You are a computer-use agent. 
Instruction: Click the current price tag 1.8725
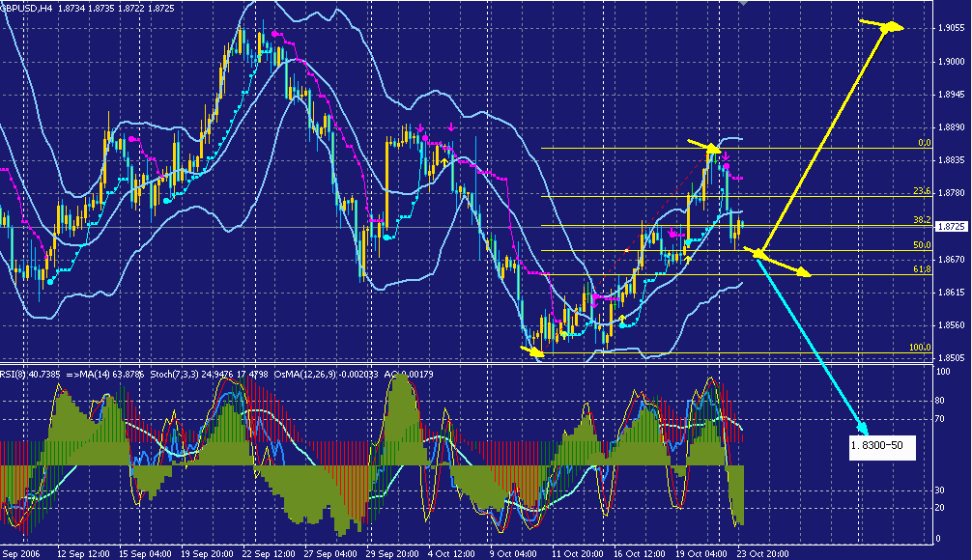tap(952, 226)
